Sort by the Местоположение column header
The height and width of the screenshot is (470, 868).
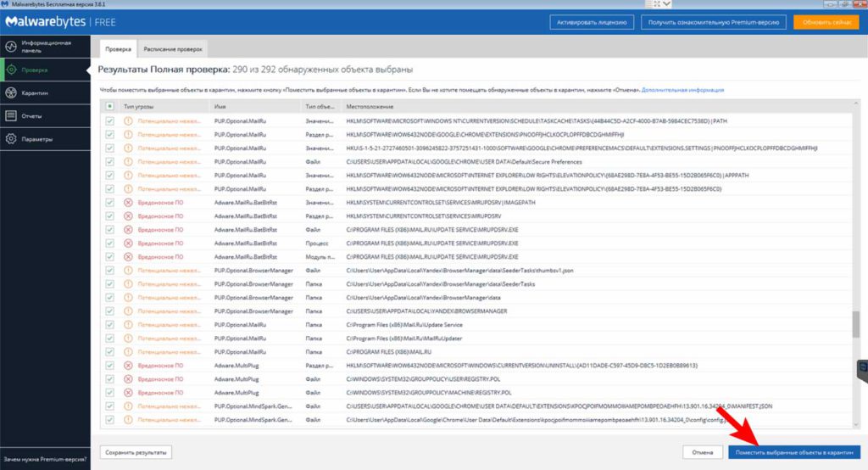point(370,106)
